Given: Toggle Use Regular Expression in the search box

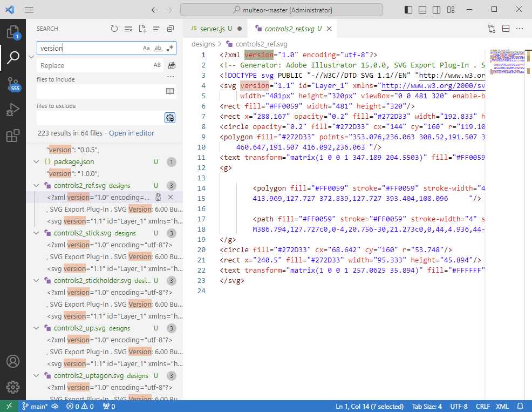Looking at the screenshot, I should coord(170,48).
